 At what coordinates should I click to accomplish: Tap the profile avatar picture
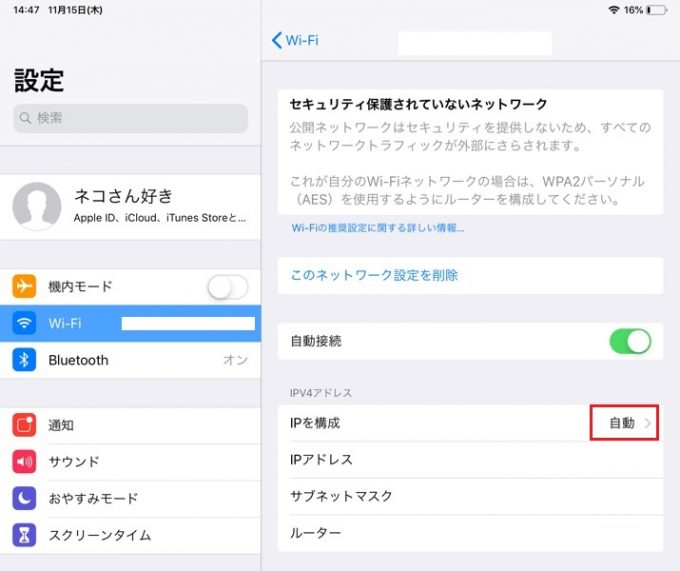(x=37, y=206)
